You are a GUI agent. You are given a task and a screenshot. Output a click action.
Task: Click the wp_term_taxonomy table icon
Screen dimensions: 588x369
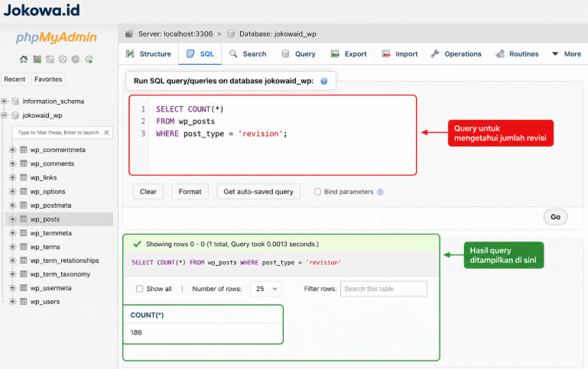(x=23, y=274)
